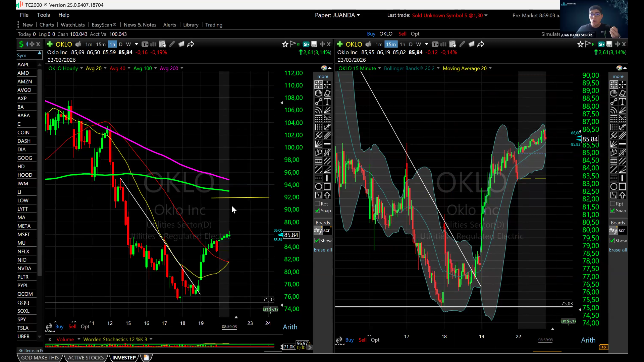Select NVDA in the watchlist
The height and width of the screenshot is (362, 644).
tap(24, 268)
